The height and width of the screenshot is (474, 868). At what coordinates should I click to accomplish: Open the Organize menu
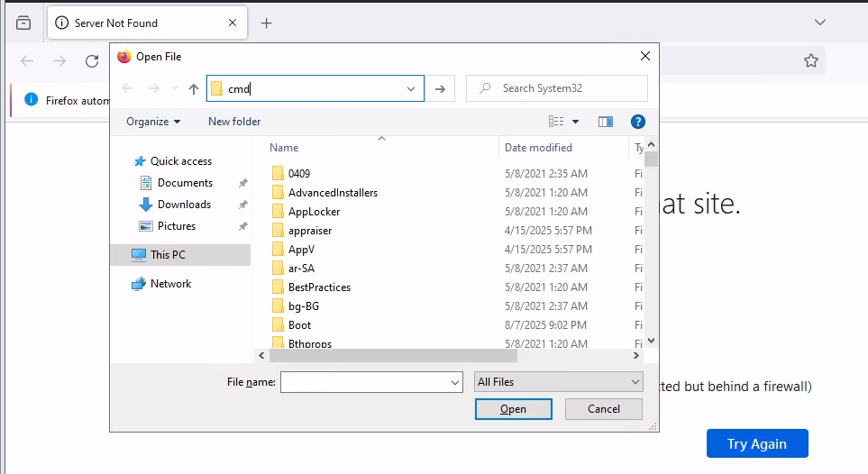[x=152, y=122]
